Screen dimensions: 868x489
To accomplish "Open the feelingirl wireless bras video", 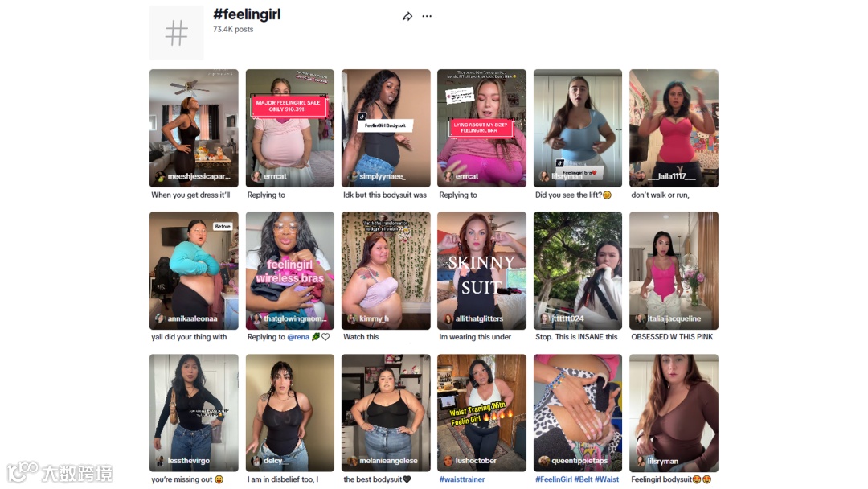I will point(290,270).
